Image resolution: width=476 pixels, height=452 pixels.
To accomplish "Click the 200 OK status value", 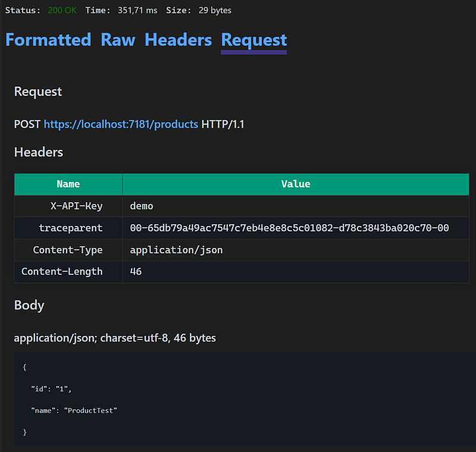I will coord(62,10).
